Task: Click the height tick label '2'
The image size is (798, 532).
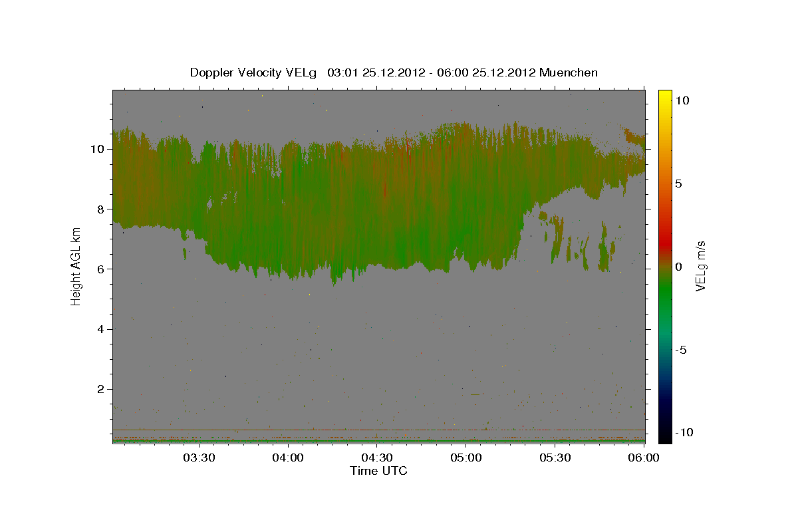Action: click(101, 389)
